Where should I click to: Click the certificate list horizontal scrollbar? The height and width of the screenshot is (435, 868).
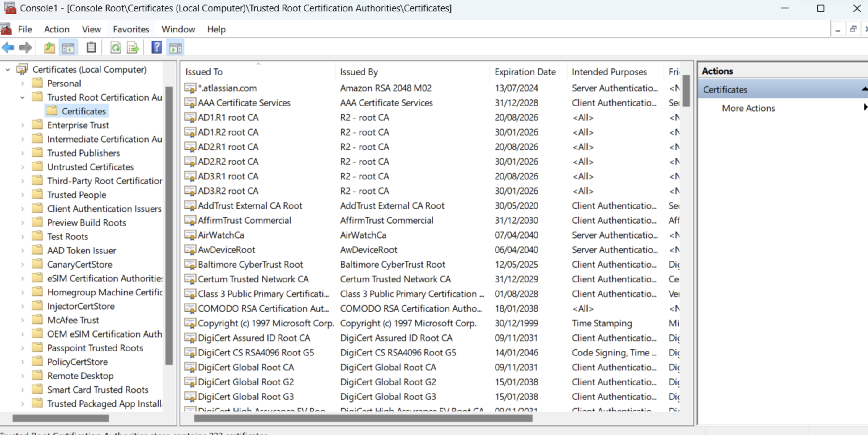[x=363, y=418]
